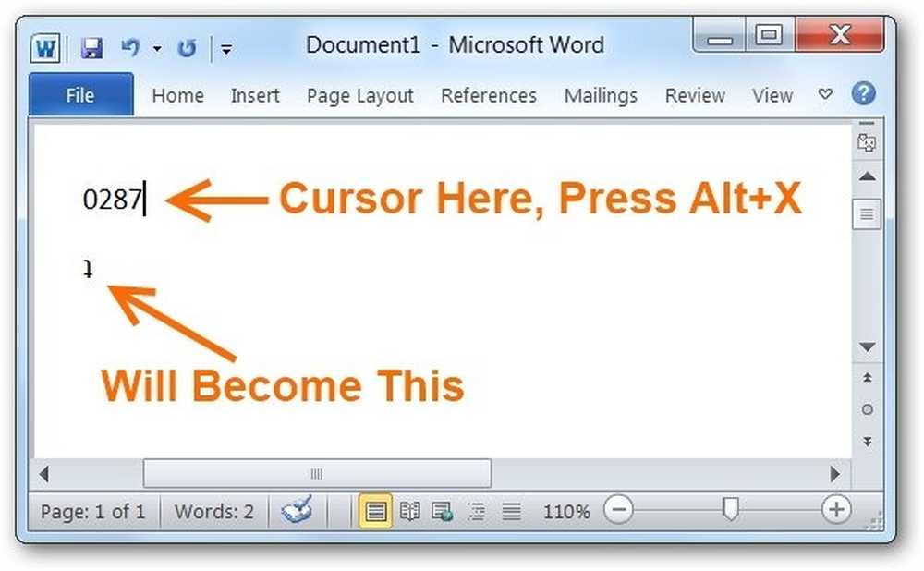The height and width of the screenshot is (571, 924).
Task: Save the document with floppy disk icon
Action: pos(91,48)
